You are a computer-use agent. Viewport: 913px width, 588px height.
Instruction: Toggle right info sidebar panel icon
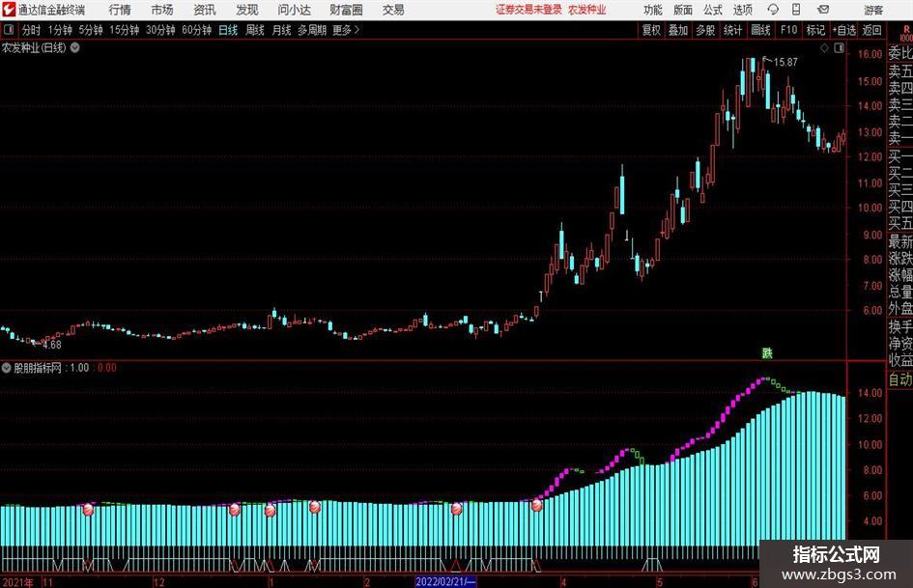839,48
